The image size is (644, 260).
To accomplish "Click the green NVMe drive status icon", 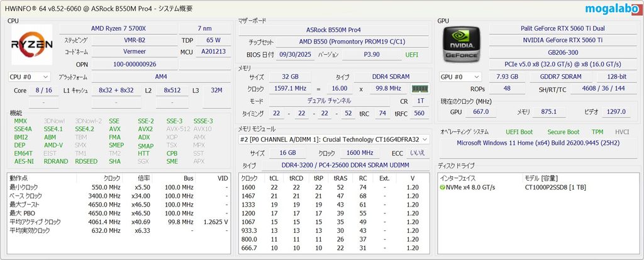I will click(442, 188).
